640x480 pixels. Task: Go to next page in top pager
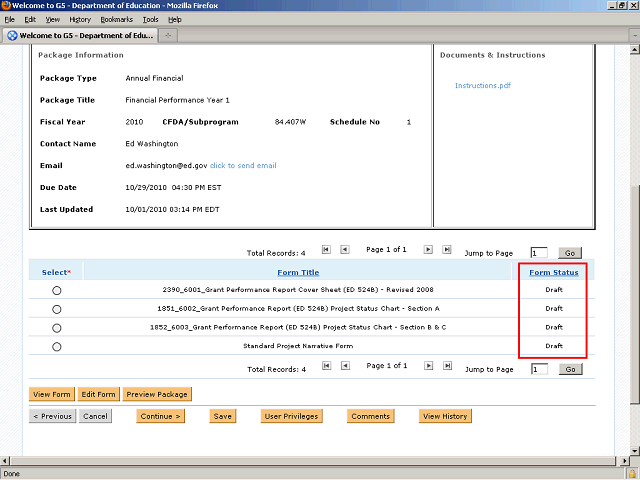(x=428, y=249)
